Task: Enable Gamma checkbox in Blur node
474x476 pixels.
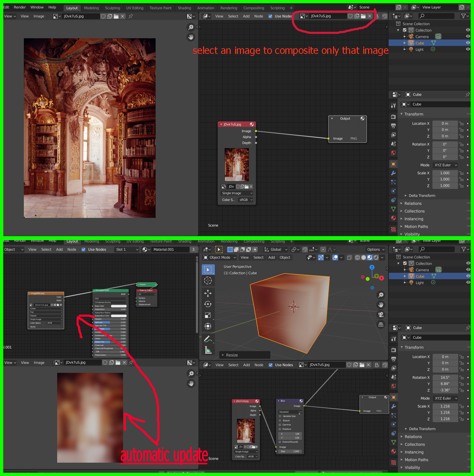Action: pos(280,425)
